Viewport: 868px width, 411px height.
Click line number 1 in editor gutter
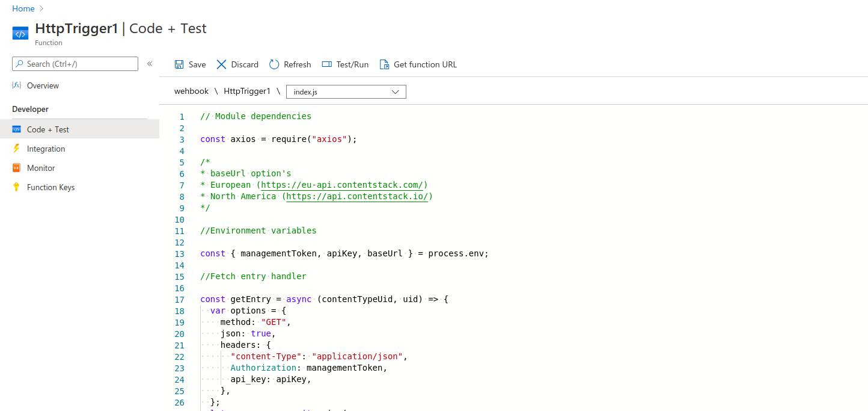pos(182,117)
